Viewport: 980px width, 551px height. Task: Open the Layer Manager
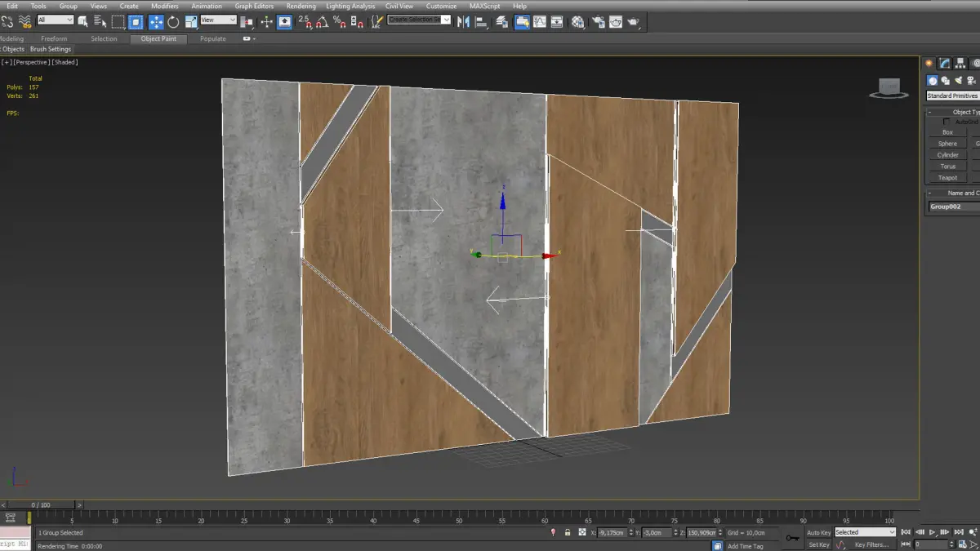click(501, 21)
